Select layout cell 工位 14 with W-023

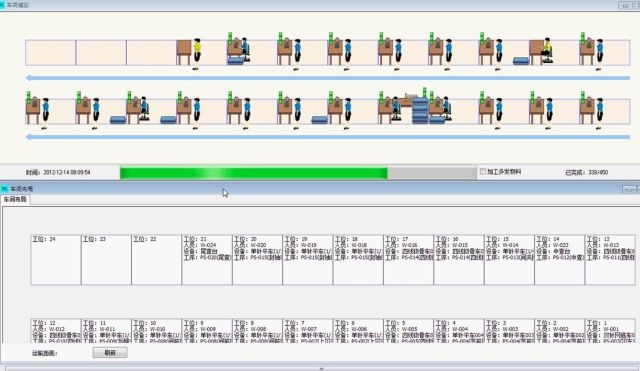[560, 260]
